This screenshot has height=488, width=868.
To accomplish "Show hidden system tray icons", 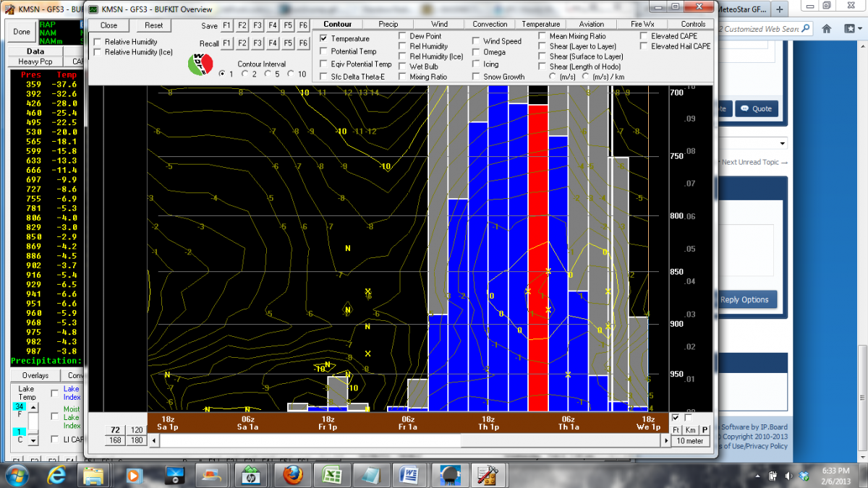I will [759, 476].
